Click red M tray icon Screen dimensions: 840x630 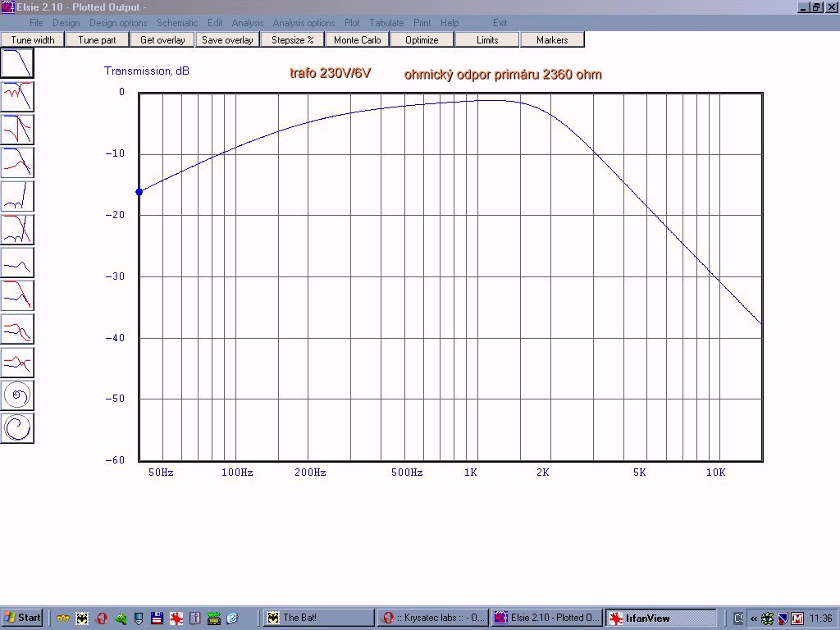pos(797,619)
